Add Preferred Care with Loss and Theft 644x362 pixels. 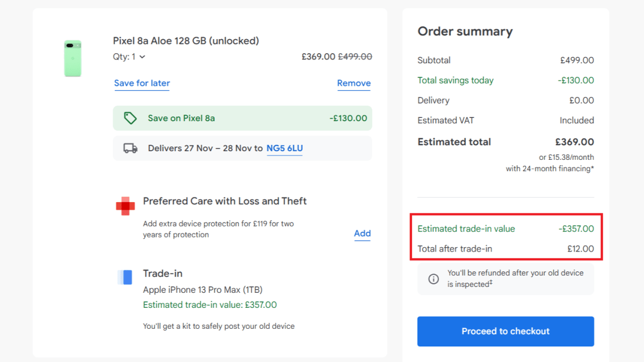362,233
